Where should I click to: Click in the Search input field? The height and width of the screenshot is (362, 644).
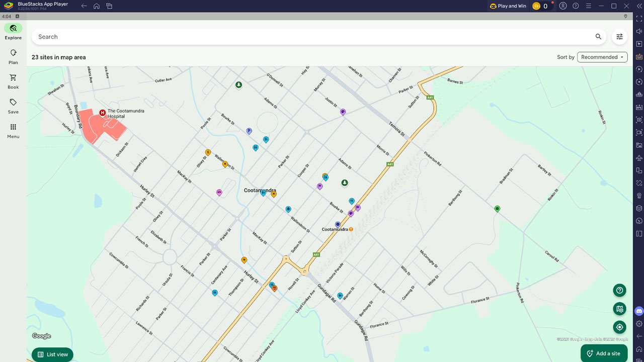[302, 37]
